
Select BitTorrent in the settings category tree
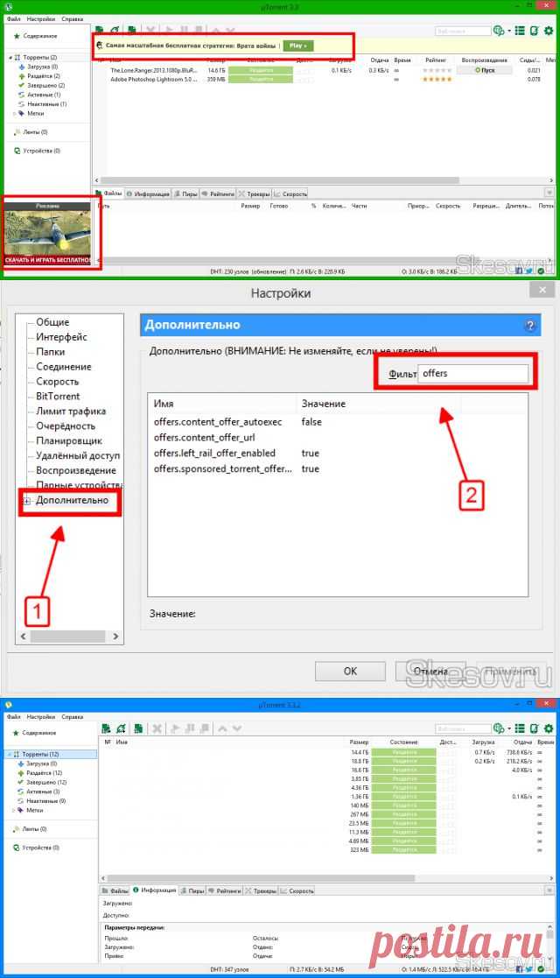[58, 396]
